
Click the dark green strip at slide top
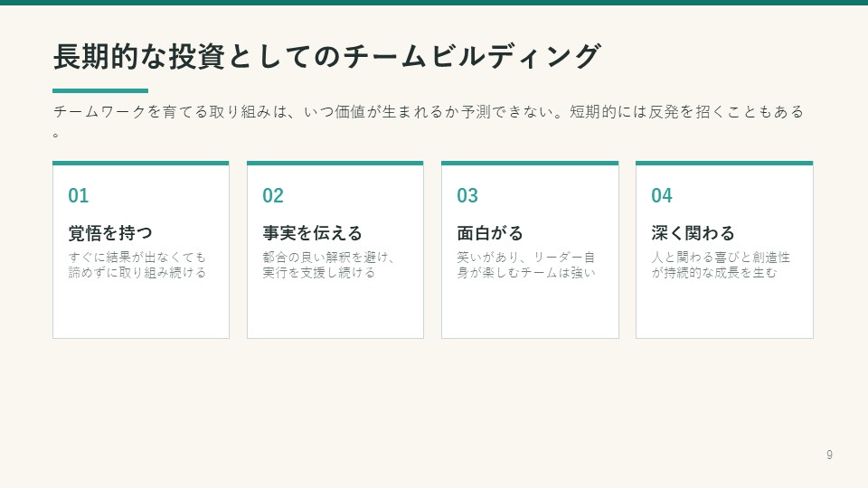[x=434, y=2]
